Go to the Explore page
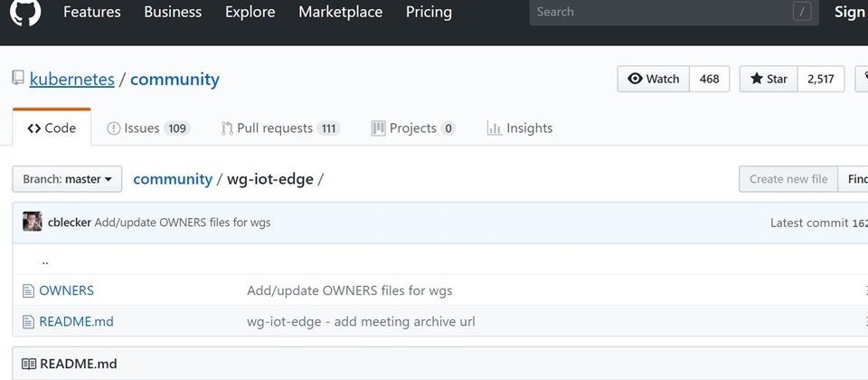868x380 pixels. pyautogui.click(x=250, y=12)
